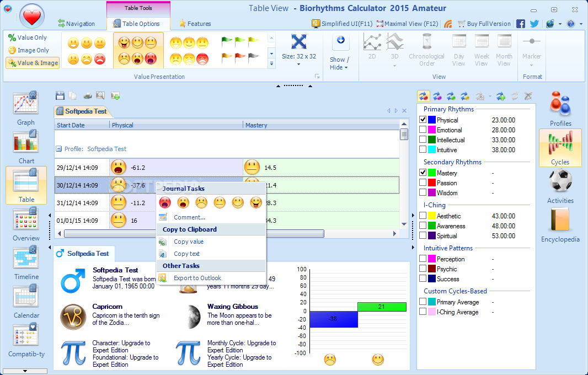Click the Physical column header

click(x=176, y=125)
